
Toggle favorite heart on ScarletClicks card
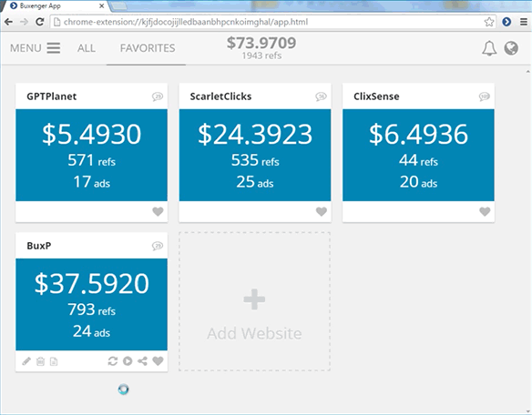coord(322,211)
